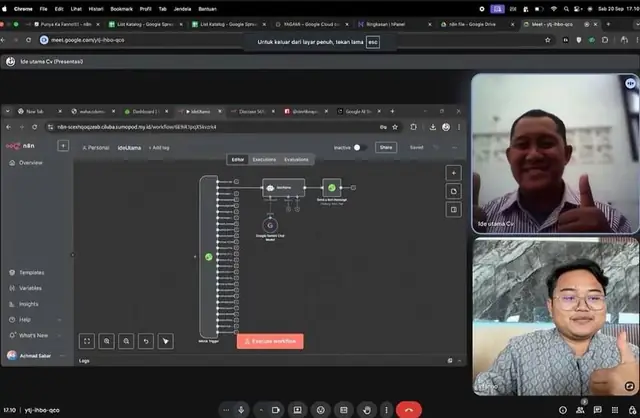Open the Histori menu in menu bar

click(x=96, y=9)
